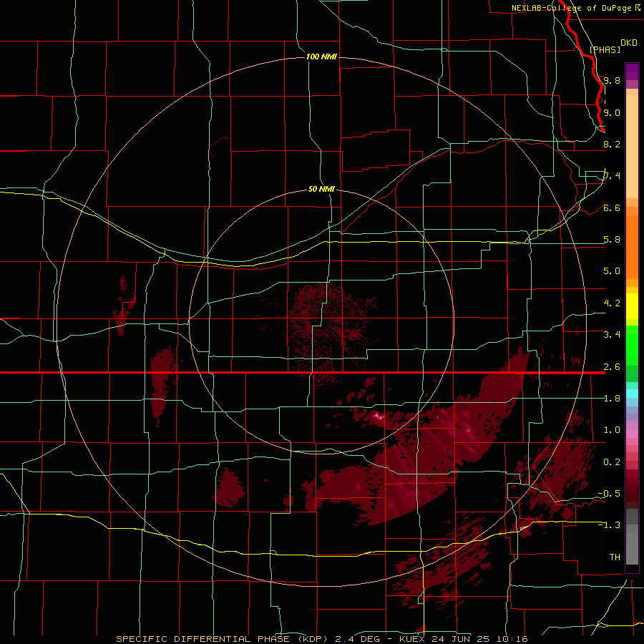Click the KUEX station ID in the caption
Screen dimensions: 644x644
411,639
